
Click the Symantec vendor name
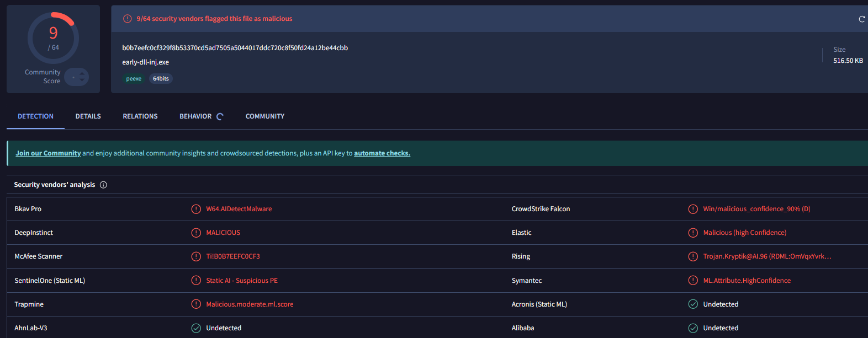pyautogui.click(x=527, y=281)
